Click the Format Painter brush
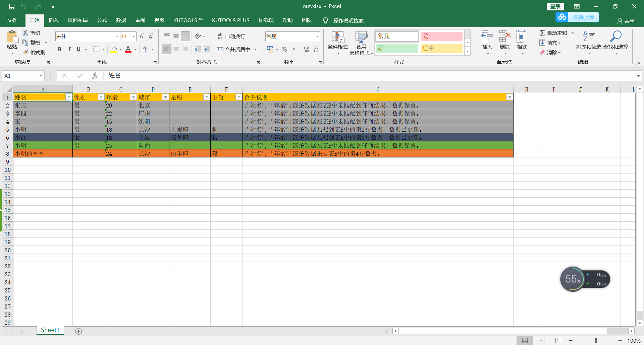 click(x=25, y=52)
